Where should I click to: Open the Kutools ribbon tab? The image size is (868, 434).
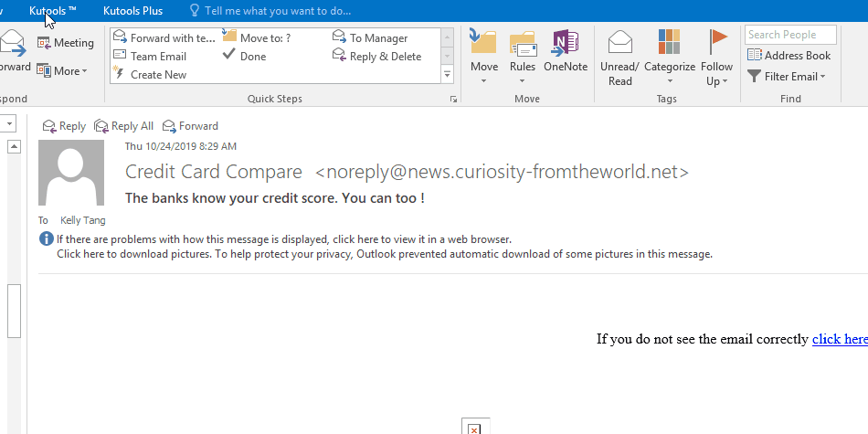coord(53,11)
